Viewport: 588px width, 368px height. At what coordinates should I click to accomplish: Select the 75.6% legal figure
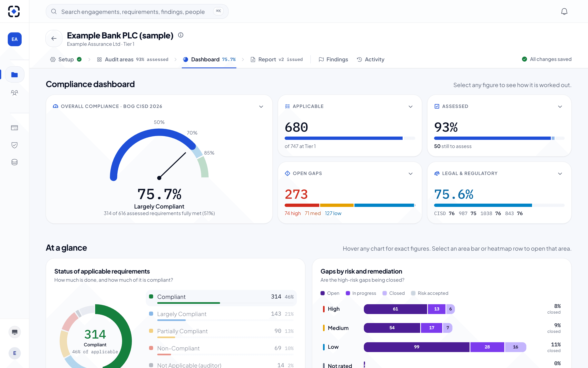(454, 194)
